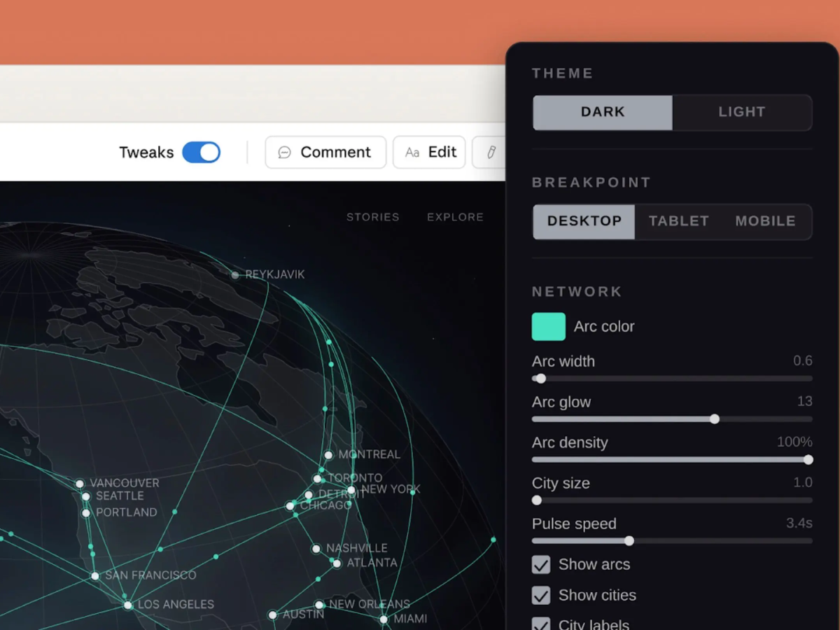Click the Pulse speed slider handle
The width and height of the screenshot is (840, 630).
[629, 541]
